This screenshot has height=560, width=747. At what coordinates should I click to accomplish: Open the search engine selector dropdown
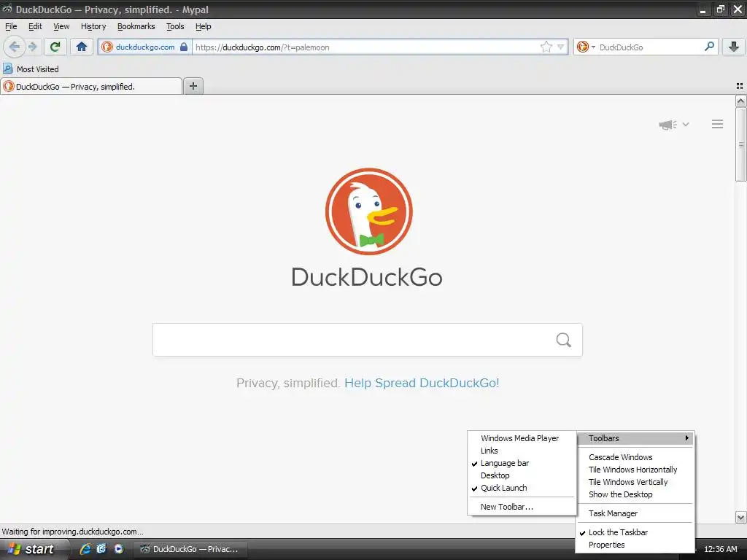(593, 47)
